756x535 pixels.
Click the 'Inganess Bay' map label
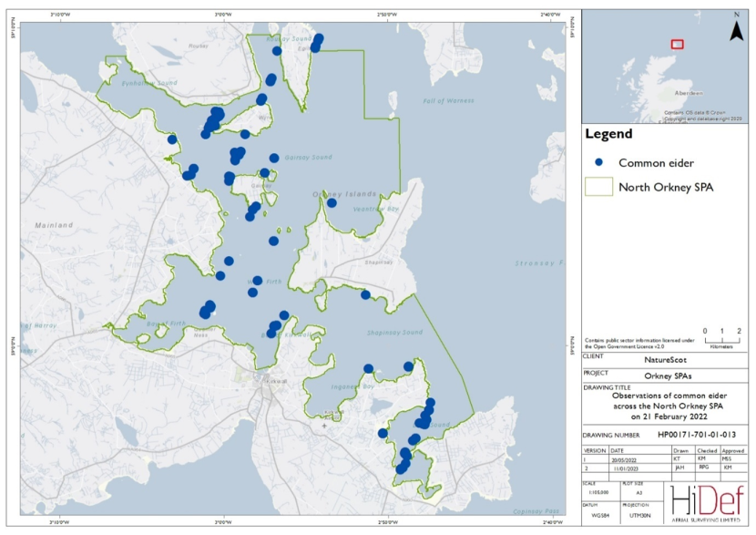coord(352,387)
